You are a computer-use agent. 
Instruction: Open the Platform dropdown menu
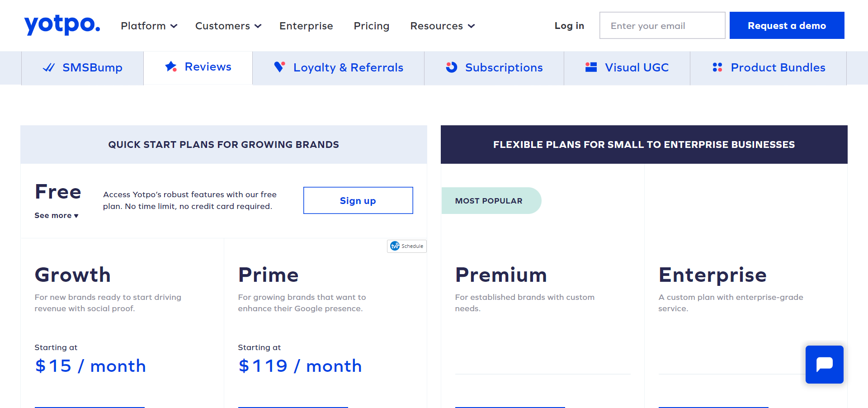tap(149, 26)
